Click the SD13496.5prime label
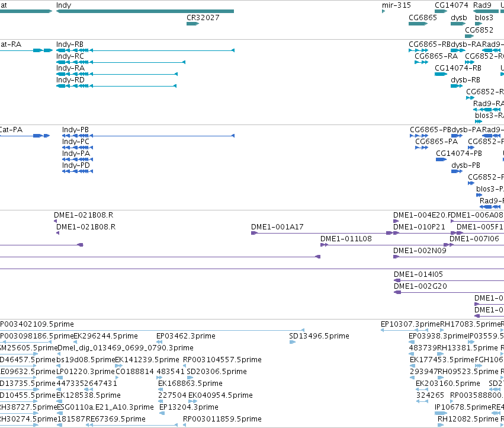The width and height of the screenshot is (504, 428). pyautogui.click(x=319, y=336)
